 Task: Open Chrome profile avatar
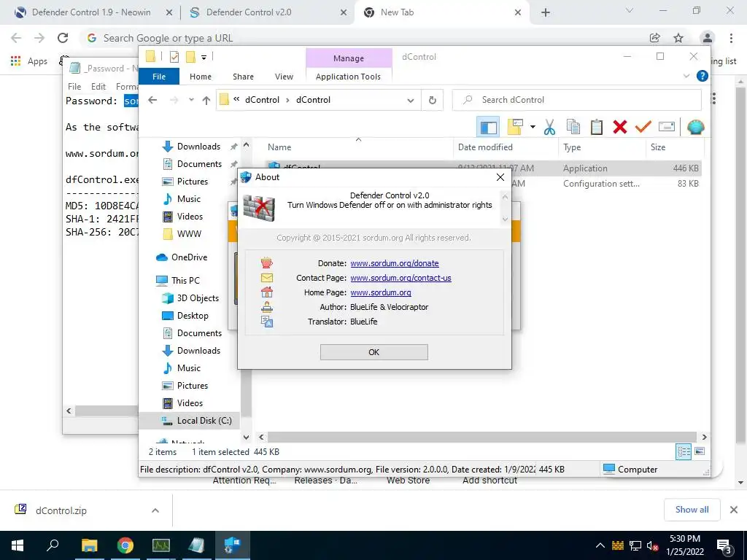coord(708,38)
